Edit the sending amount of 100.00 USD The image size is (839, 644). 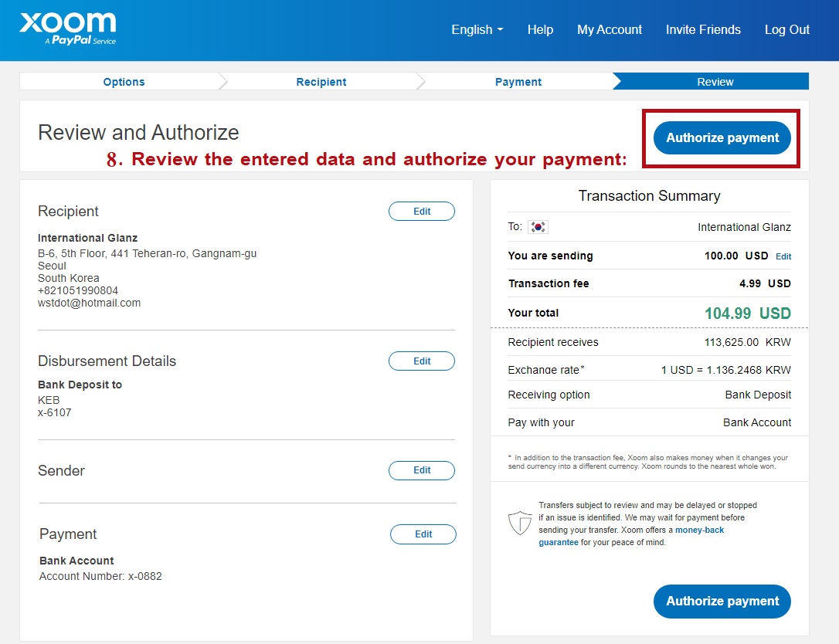783,256
